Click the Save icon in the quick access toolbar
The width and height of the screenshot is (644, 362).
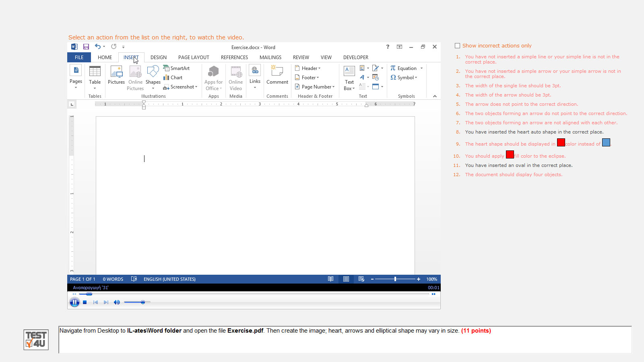click(x=86, y=47)
